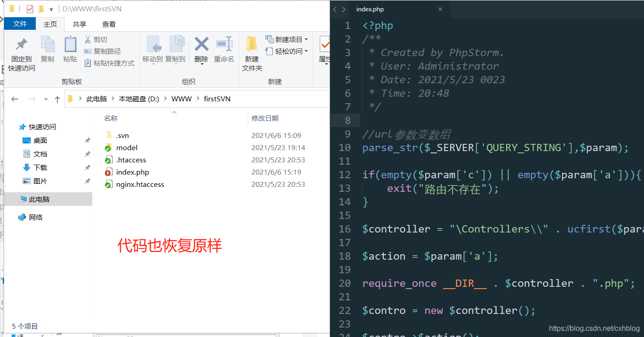
Task: Click Paste shortcut (粘贴快捷方式)
Action: 109,63
